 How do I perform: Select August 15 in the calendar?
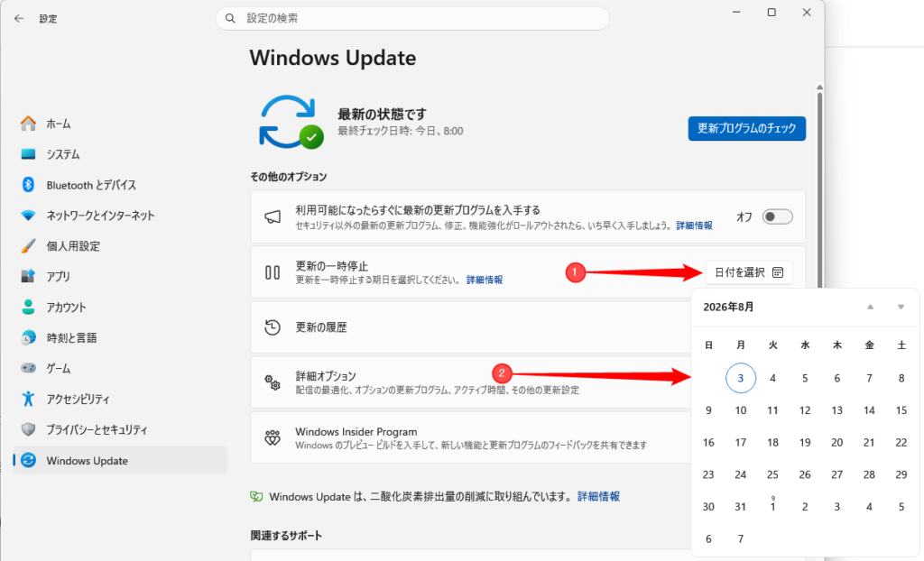(901, 410)
